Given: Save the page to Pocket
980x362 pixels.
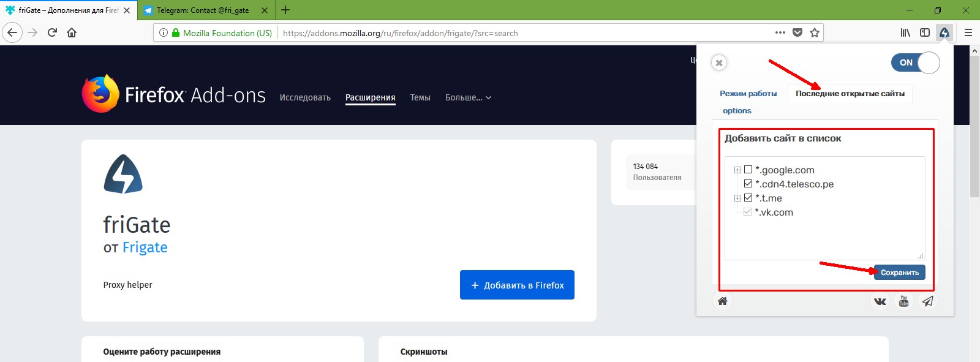Looking at the screenshot, I should point(797,32).
